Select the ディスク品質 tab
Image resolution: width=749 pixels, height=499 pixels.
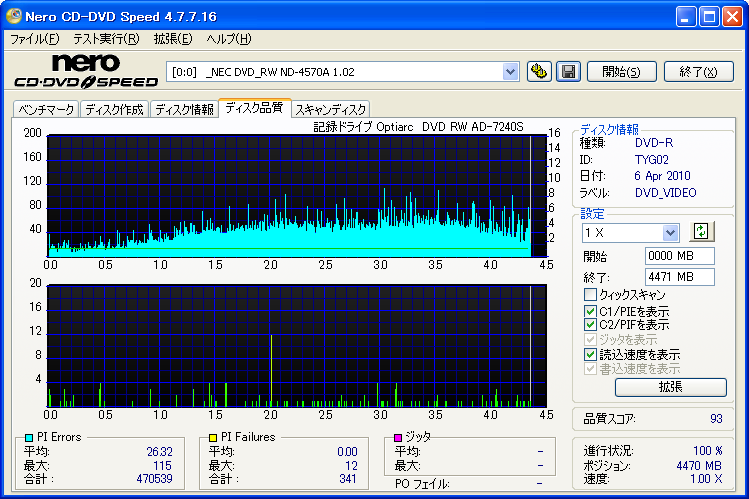254,107
